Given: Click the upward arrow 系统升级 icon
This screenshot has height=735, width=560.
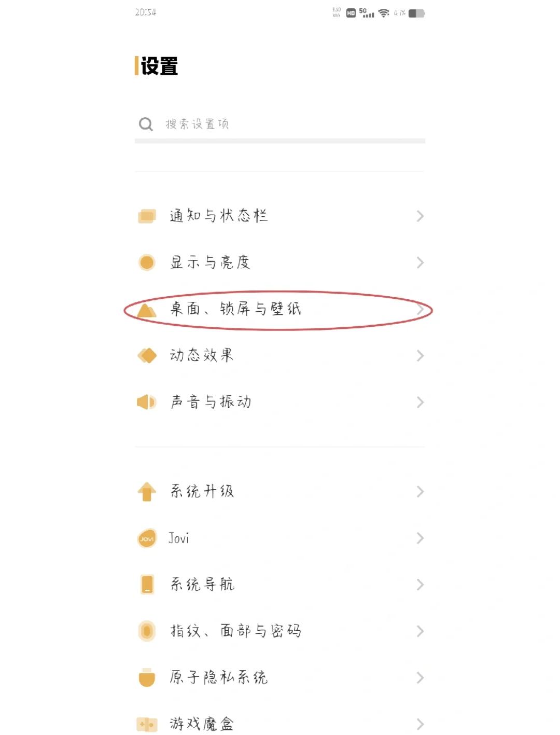Looking at the screenshot, I should tap(147, 491).
